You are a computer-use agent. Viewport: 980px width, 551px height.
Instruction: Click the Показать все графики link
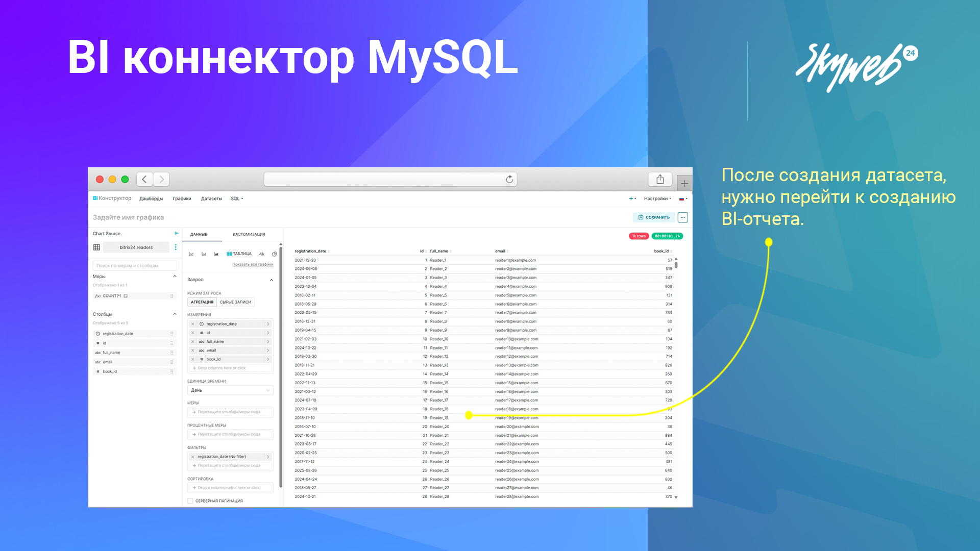(253, 264)
